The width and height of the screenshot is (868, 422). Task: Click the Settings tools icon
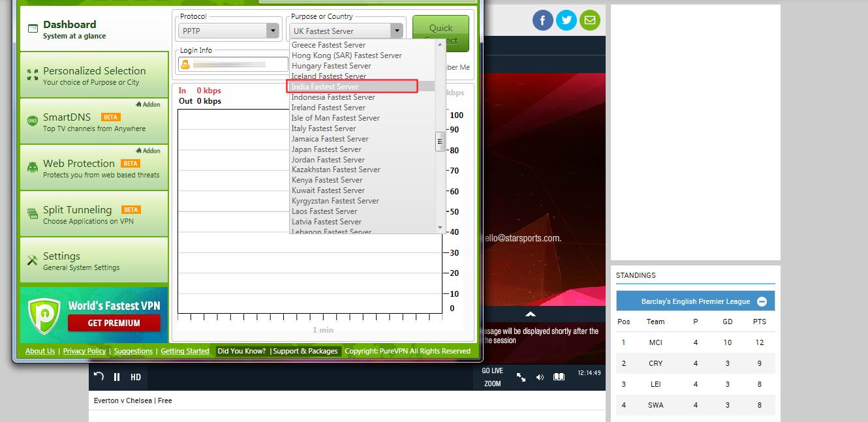33,260
